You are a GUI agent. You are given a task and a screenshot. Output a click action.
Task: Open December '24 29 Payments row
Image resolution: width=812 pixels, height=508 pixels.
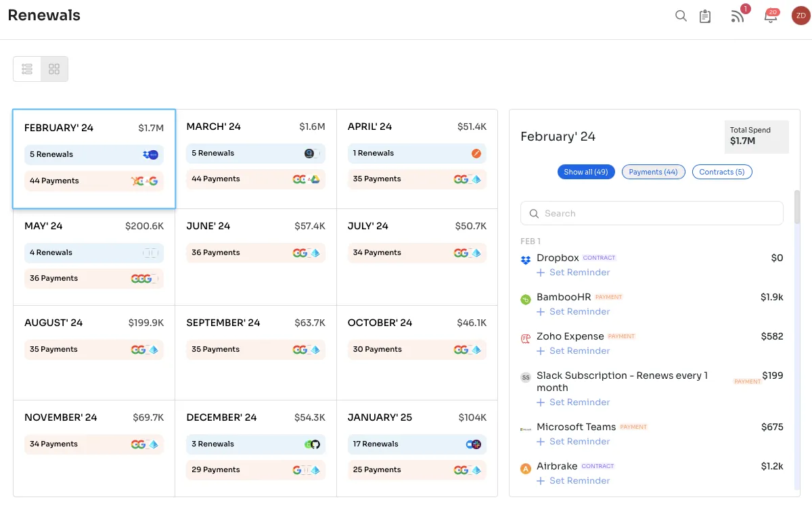(256, 469)
